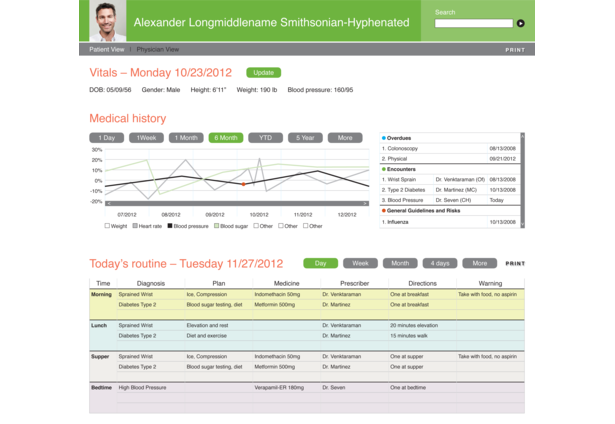Open the Physical overdue item

tap(449, 159)
